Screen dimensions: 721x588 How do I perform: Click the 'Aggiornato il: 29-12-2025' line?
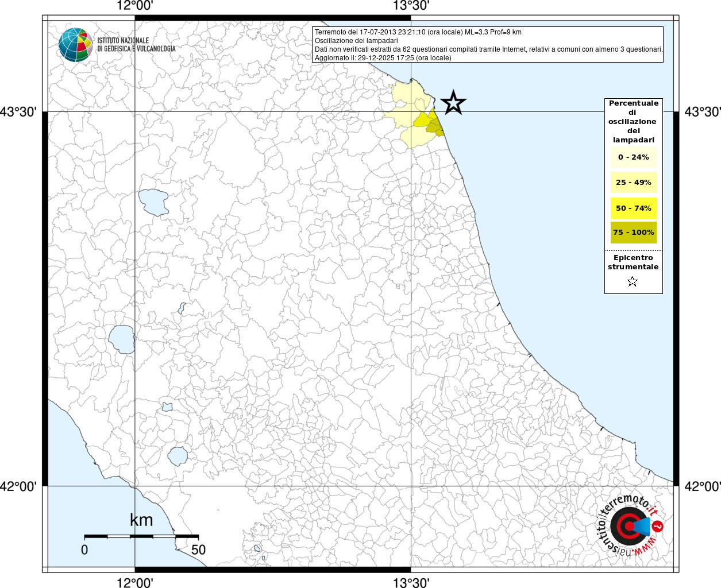(x=383, y=58)
